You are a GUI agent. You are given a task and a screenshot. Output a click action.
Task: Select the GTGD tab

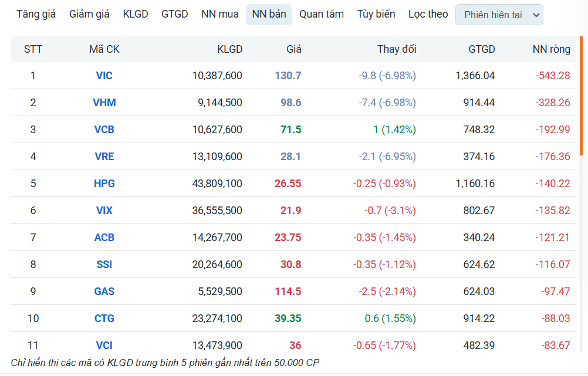[175, 14]
